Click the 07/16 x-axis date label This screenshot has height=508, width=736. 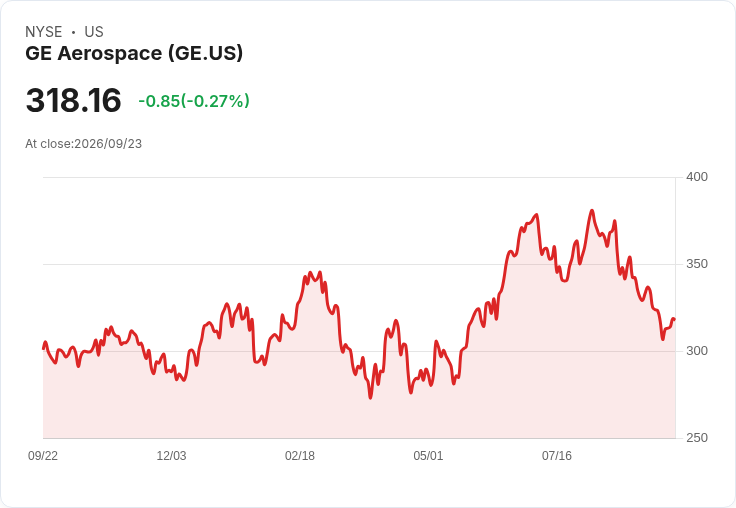click(557, 455)
